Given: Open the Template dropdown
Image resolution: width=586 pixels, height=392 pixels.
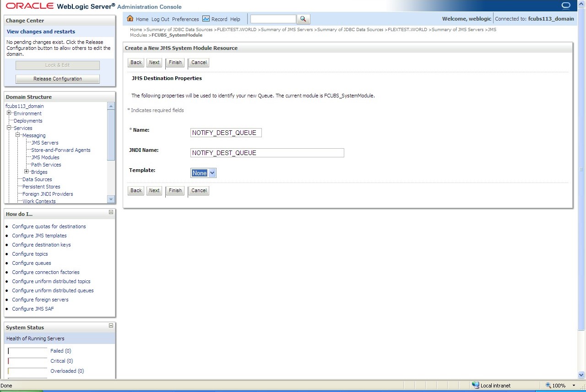Looking at the screenshot, I should [x=203, y=173].
